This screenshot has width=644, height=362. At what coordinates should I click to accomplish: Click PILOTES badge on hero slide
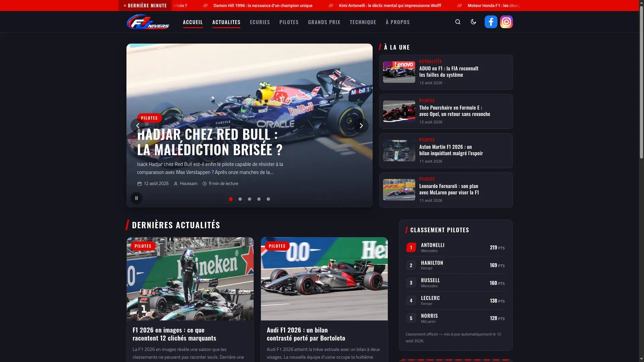149,118
